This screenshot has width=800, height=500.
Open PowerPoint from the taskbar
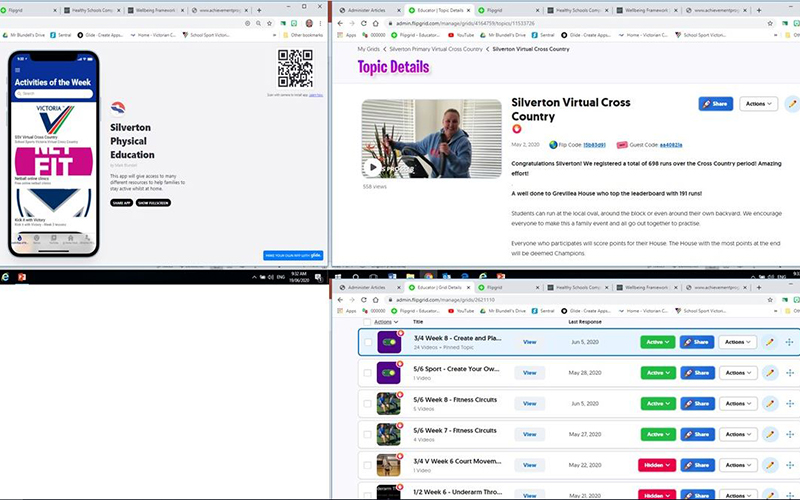pyautogui.click(x=22, y=277)
